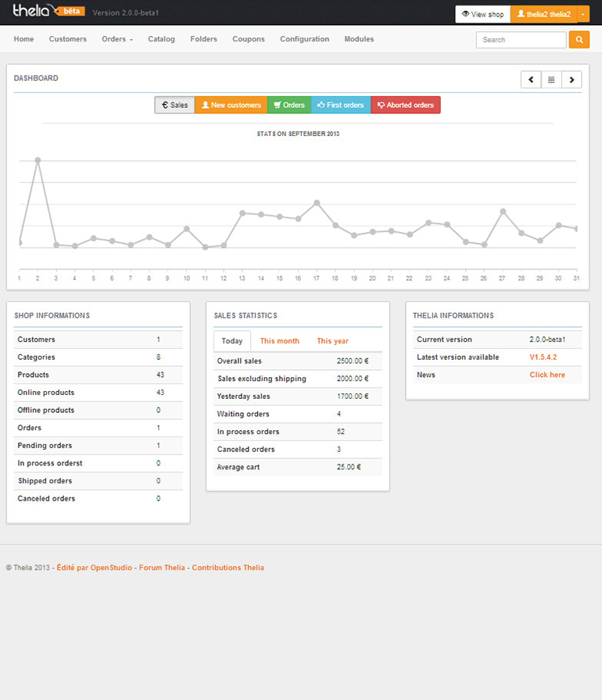Open the Catalog menu

click(161, 39)
